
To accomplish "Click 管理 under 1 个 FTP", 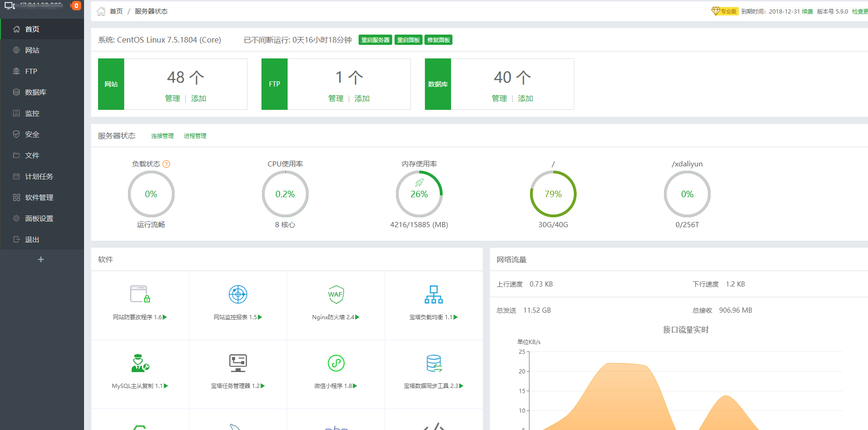I will click(336, 99).
